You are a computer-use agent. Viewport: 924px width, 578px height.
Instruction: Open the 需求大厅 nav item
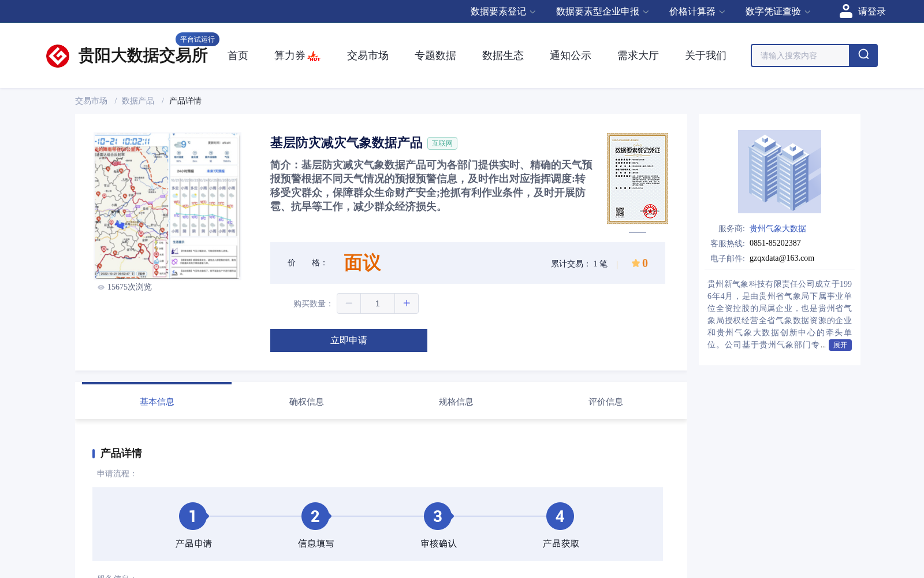(x=638, y=55)
